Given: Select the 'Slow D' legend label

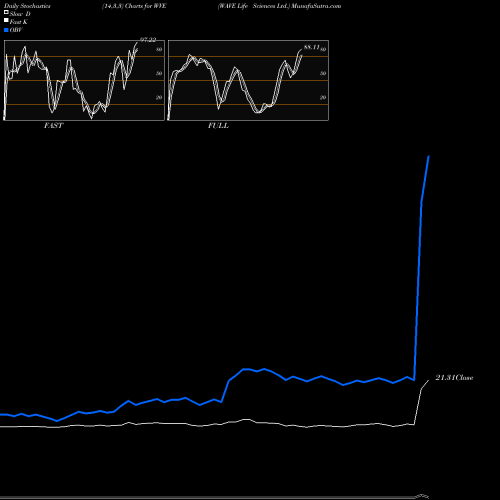Looking at the screenshot, I should [20, 14].
